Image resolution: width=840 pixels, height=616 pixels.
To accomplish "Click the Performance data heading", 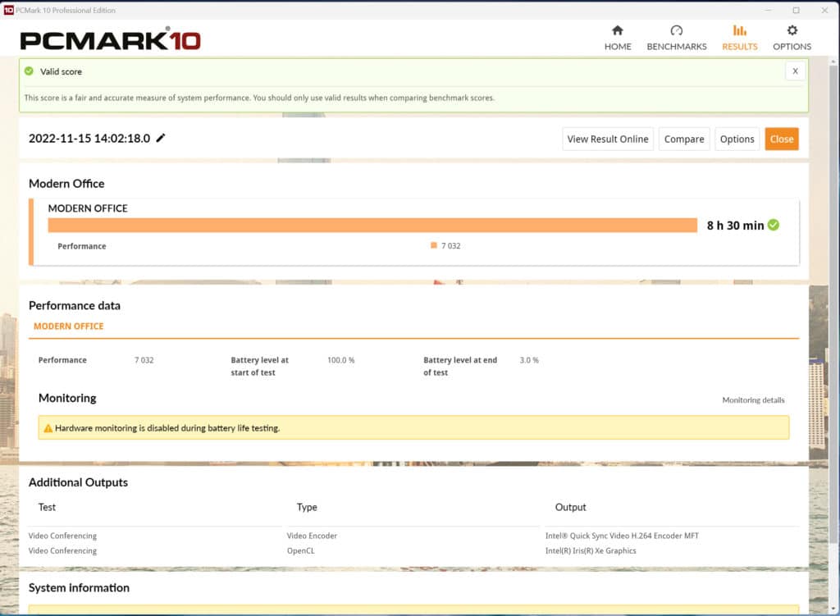I will 75,305.
